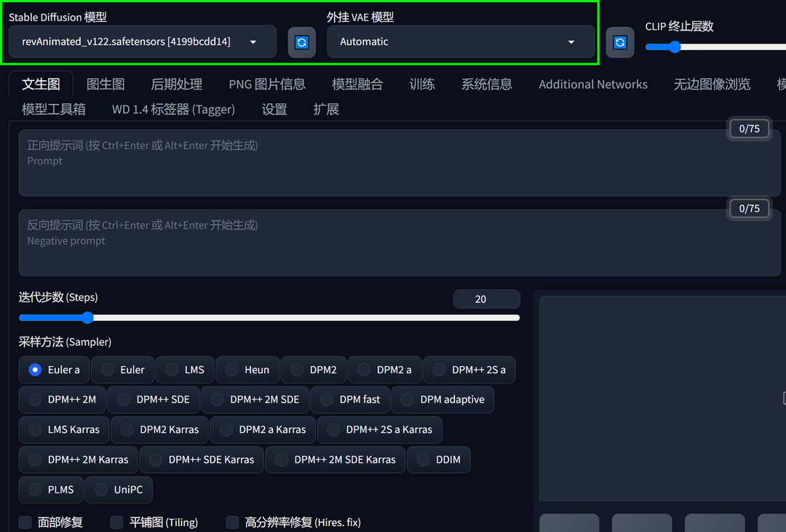Switch to the Additional Networks tab

point(592,84)
